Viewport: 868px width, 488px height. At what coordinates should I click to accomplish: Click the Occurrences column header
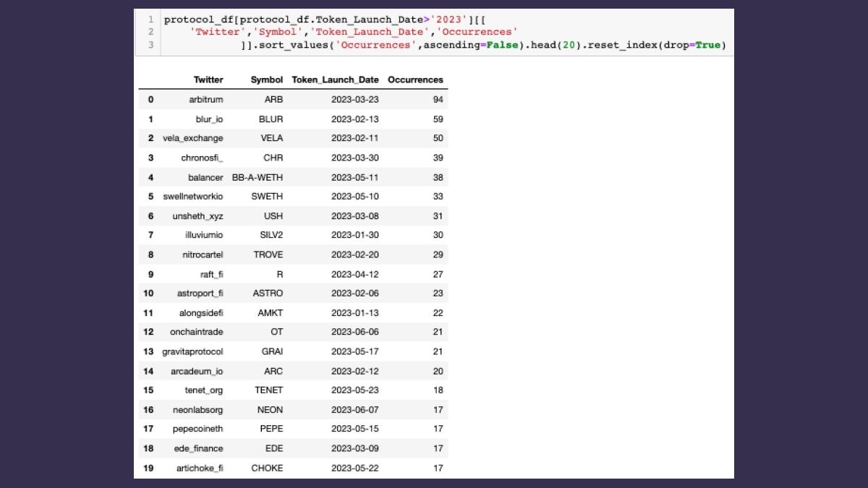pos(415,80)
